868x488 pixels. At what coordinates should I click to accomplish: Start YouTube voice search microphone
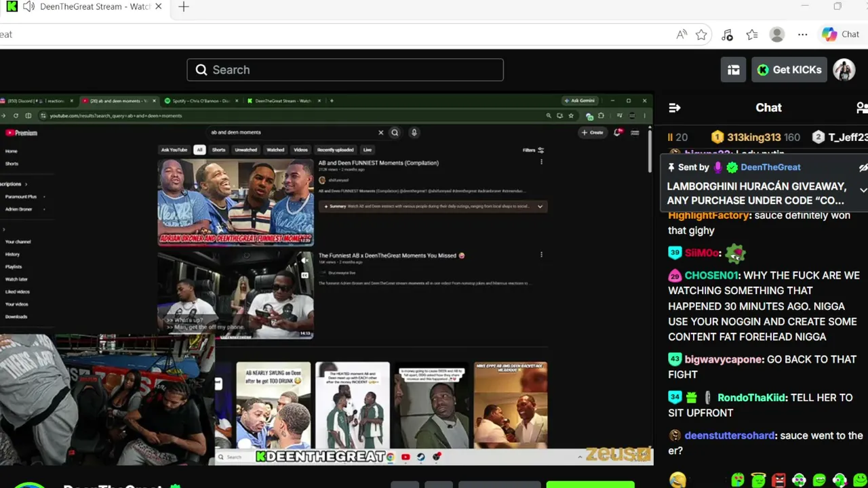coord(414,133)
